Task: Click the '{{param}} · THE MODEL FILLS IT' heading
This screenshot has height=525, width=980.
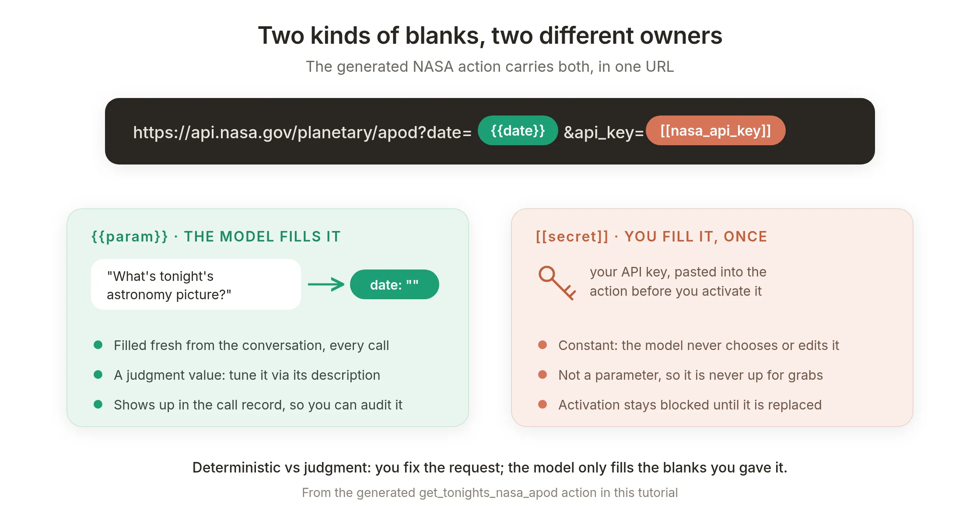Action: pos(216,236)
